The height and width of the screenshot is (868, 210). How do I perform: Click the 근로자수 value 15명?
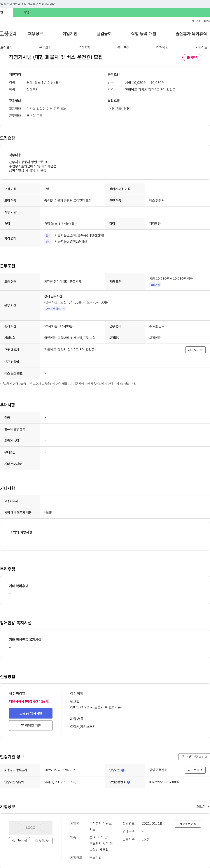[x=145, y=839]
